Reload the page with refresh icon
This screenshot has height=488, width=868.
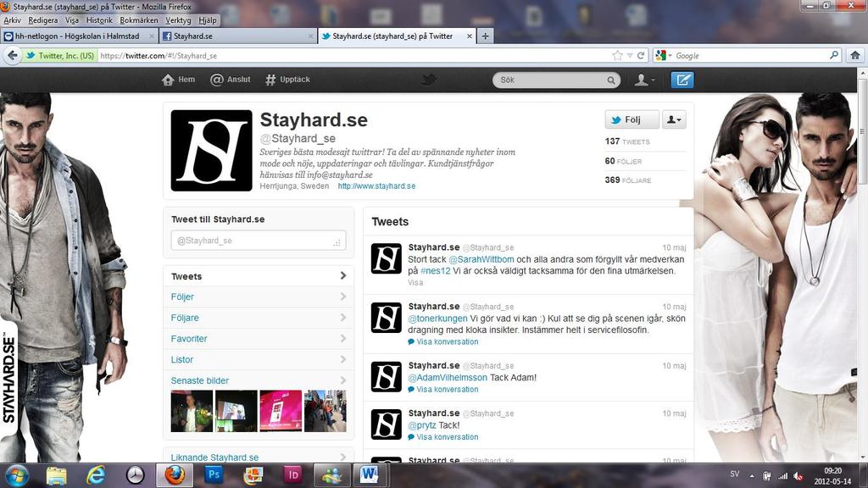pyautogui.click(x=641, y=55)
